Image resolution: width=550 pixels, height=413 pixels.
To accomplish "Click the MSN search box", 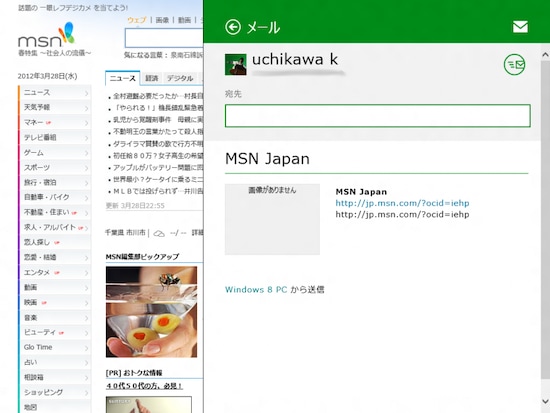I will (x=164, y=38).
